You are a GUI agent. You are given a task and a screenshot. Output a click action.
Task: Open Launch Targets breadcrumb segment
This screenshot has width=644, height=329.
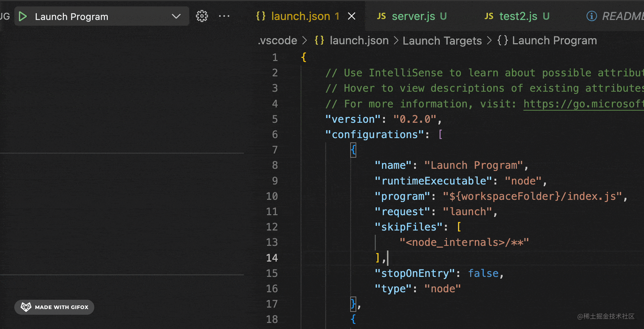442,41
